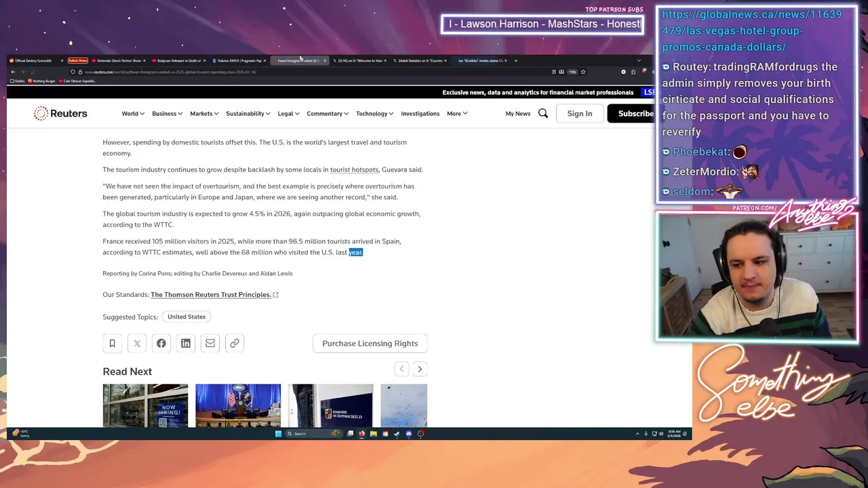Expand the Legal menu
The image size is (868, 488).
click(288, 114)
